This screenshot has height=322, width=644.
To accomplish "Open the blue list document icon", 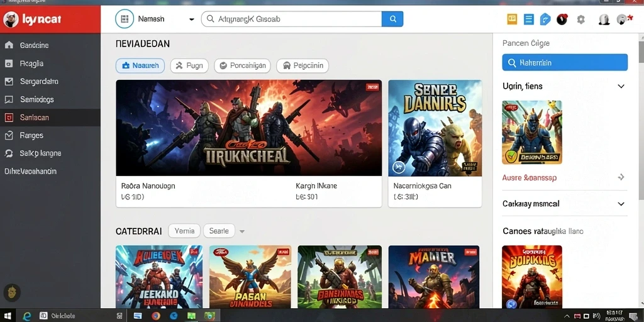I will (528, 19).
